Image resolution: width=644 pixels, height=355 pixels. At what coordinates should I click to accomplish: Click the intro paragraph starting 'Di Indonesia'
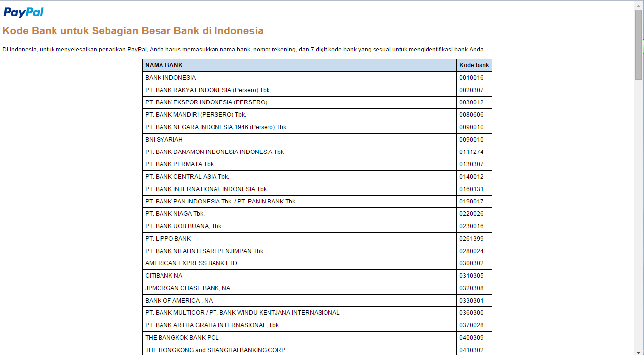pyautogui.click(x=244, y=50)
